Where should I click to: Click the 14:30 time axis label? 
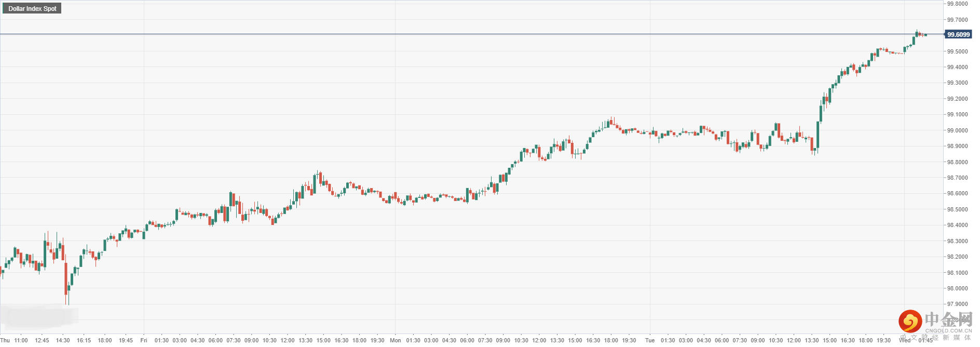click(x=63, y=340)
